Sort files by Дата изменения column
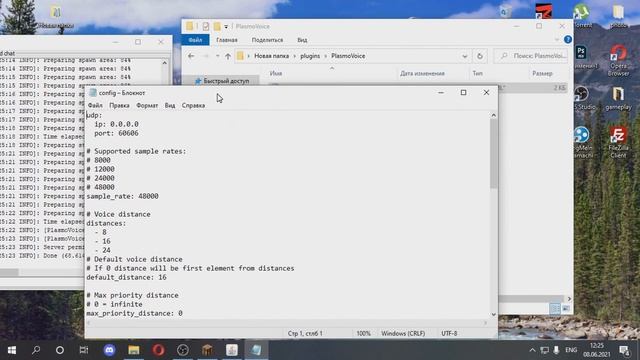 coord(422,73)
